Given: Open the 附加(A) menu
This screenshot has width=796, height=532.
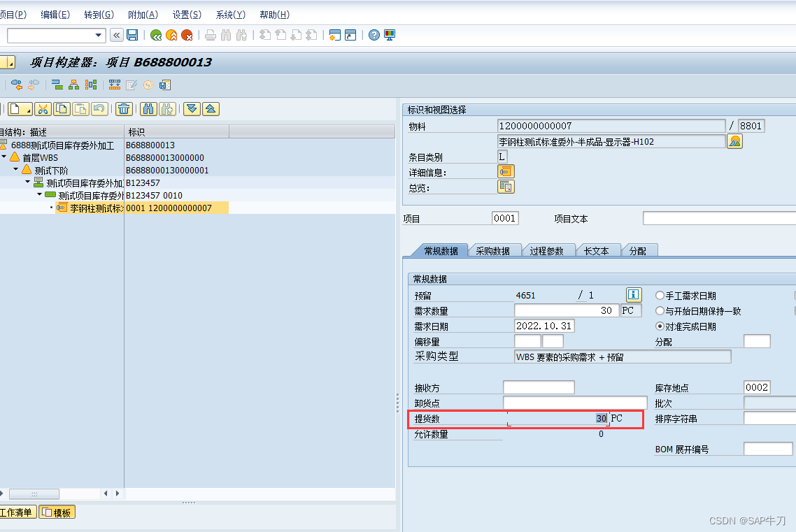Looking at the screenshot, I should (x=143, y=15).
